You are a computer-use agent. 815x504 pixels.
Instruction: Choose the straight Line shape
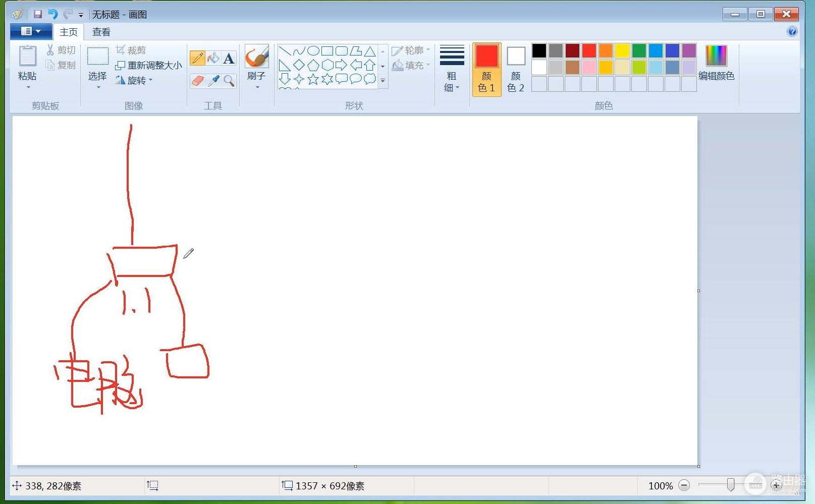pos(285,51)
